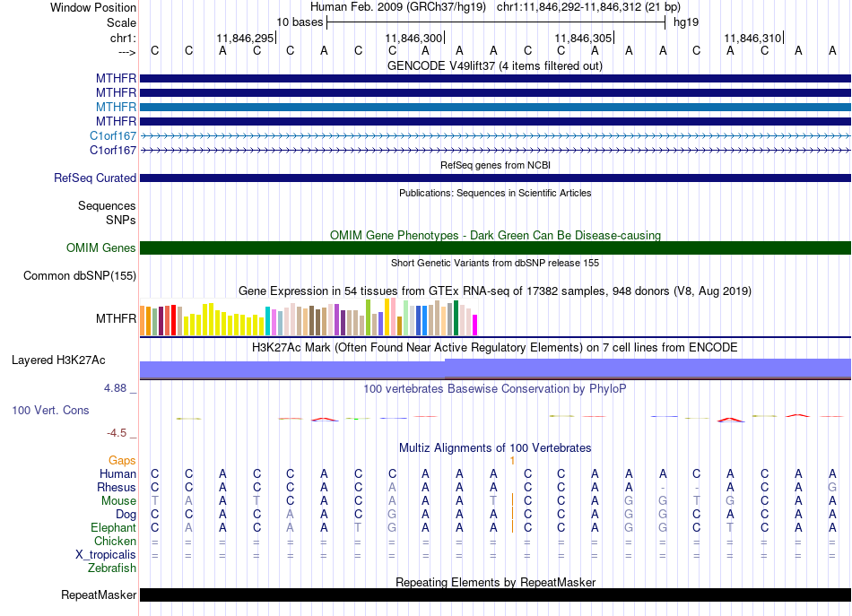The width and height of the screenshot is (852, 616).
Task: Click the orange gap count '1'
Action: point(512,461)
